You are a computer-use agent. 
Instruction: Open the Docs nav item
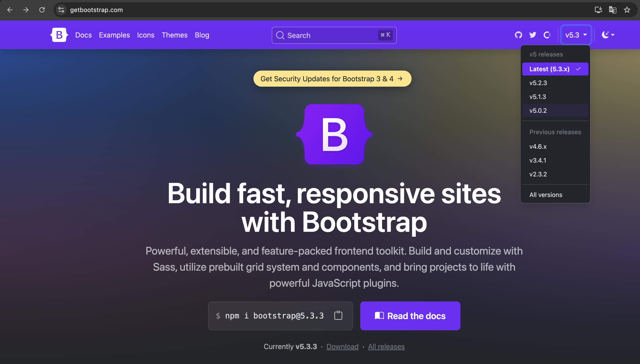[84, 35]
